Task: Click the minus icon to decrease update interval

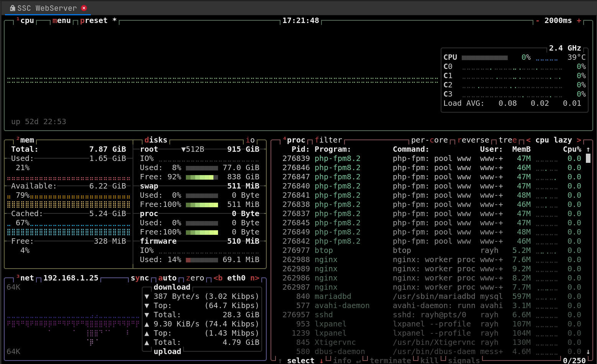Action: [537, 20]
